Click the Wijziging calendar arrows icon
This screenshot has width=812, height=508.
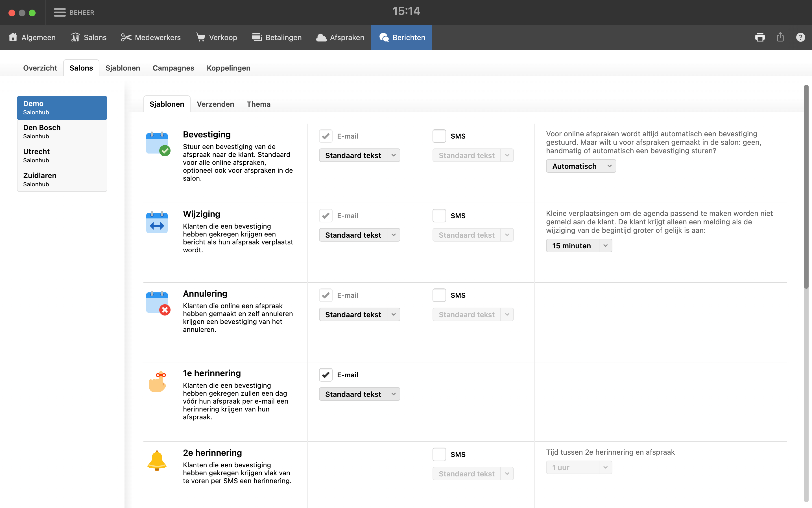click(157, 222)
